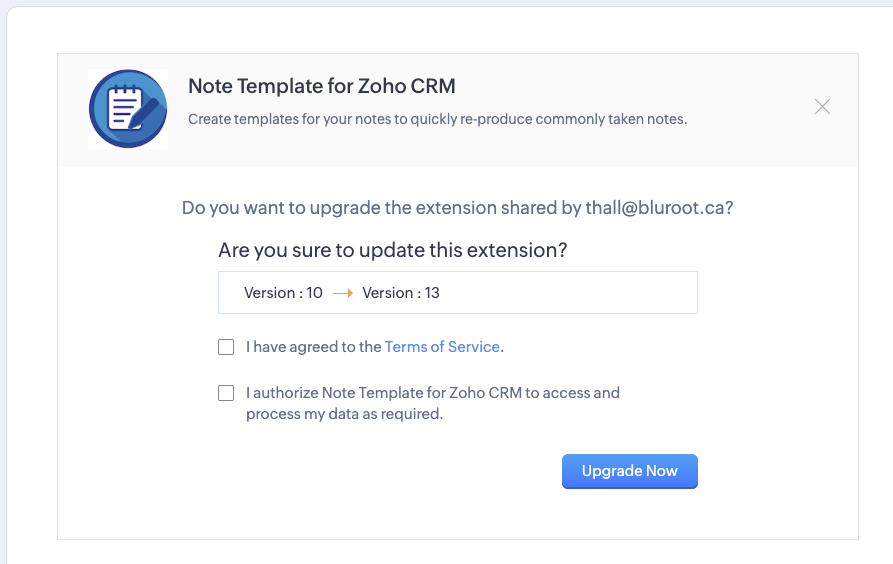Click the "process my data as required" line
Image resolution: width=893 pixels, height=564 pixels.
(344, 414)
